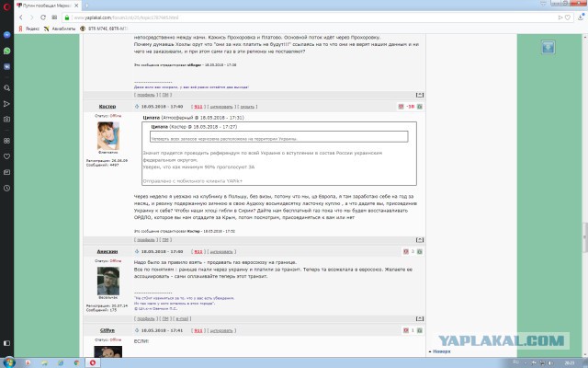The width and height of the screenshot is (588, 368).
Task: Open the Windows Start menu
Action: coord(9,362)
